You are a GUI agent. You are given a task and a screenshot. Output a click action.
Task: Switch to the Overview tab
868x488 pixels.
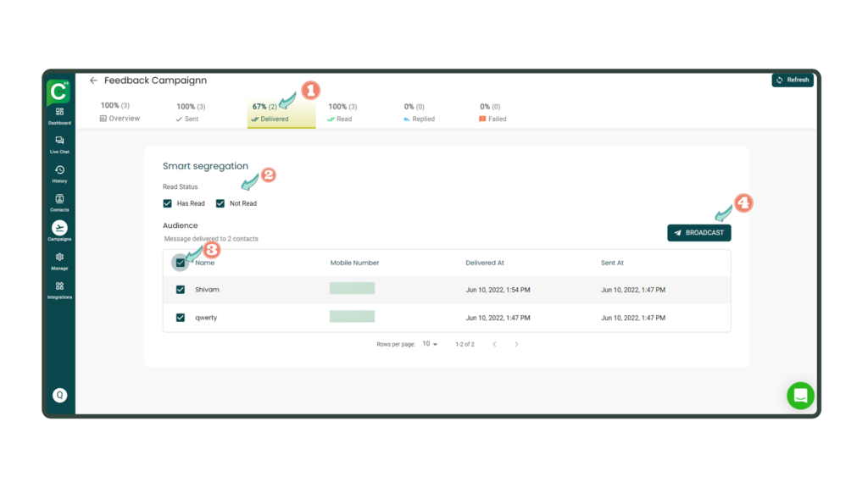pyautogui.click(x=120, y=113)
